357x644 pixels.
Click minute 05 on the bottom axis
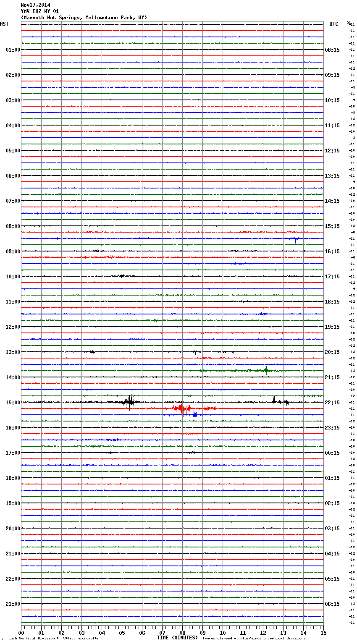pos(122,633)
